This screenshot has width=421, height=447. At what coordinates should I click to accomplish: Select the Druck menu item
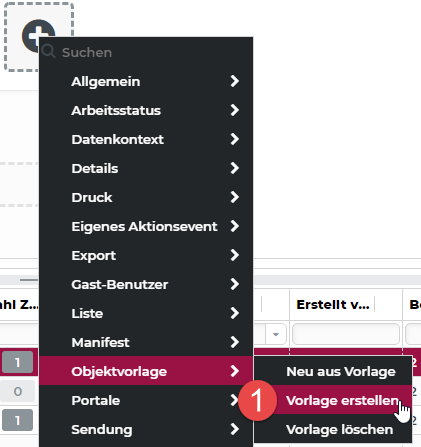click(x=146, y=197)
